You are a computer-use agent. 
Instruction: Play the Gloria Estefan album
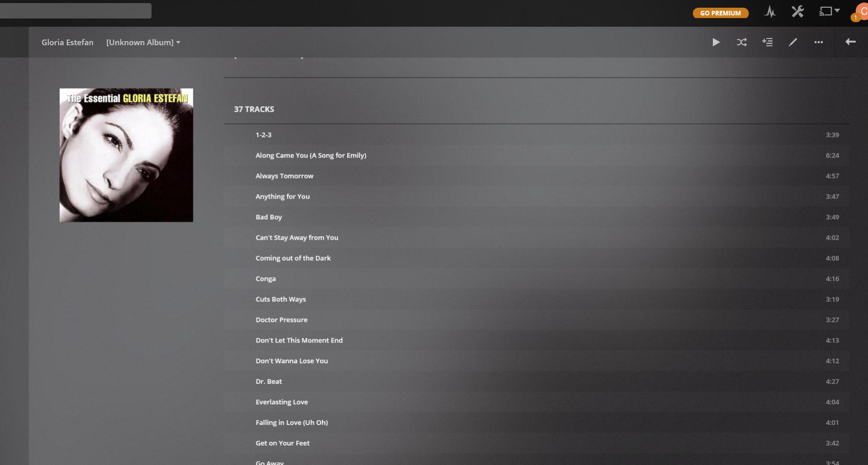pyautogui.click(x=716, y=42)
